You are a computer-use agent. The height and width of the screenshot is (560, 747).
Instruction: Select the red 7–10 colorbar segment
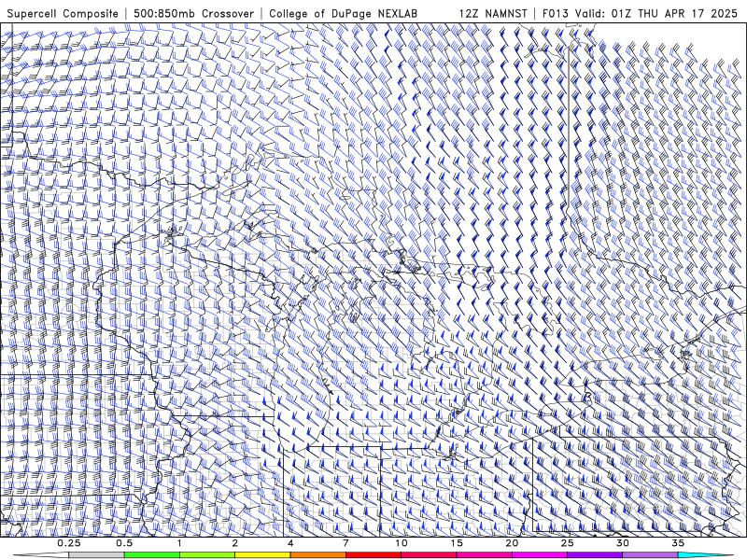click(373, 555)
